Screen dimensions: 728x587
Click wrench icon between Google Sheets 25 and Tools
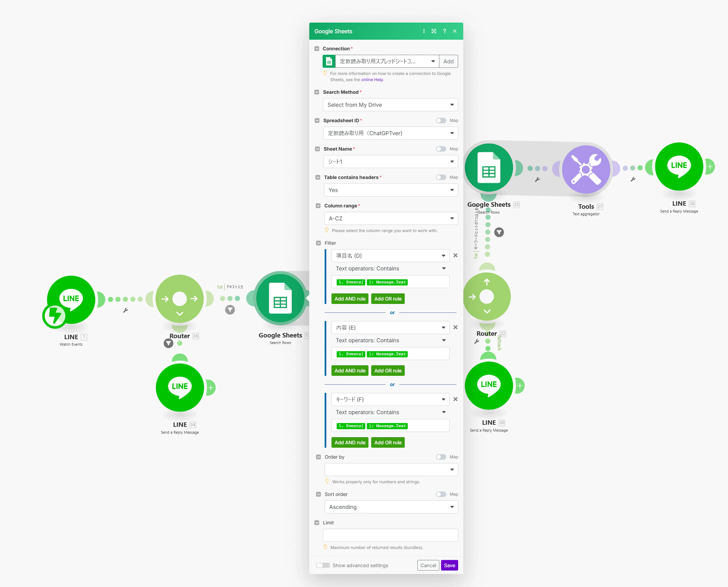coord(537,180)
